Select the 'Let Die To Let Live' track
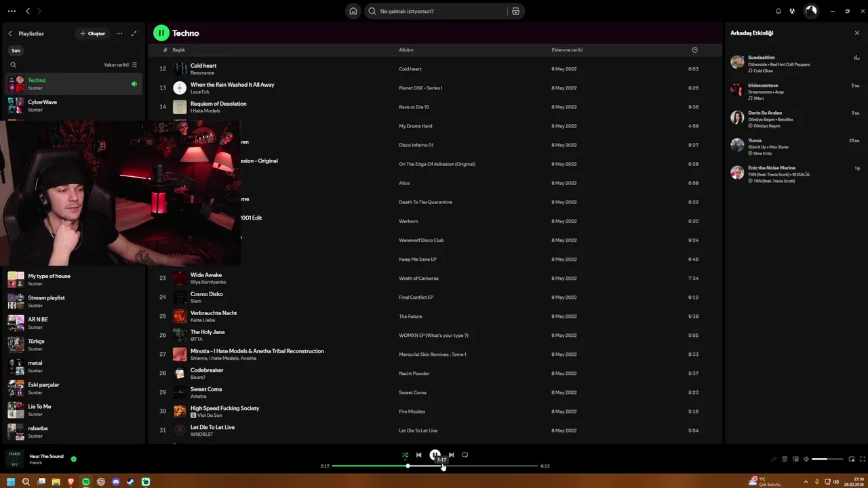This screenshot has height=488, width=868. 434,430
